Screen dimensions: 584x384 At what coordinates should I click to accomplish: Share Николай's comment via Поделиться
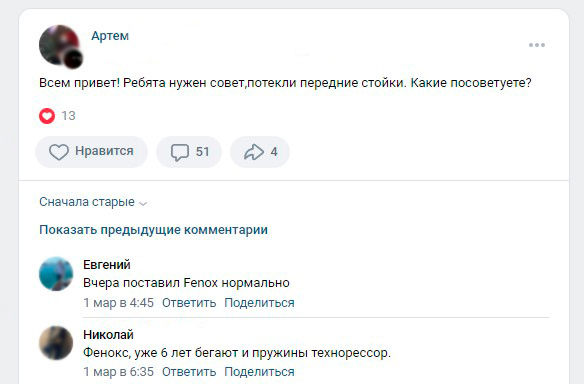[259, 372]
